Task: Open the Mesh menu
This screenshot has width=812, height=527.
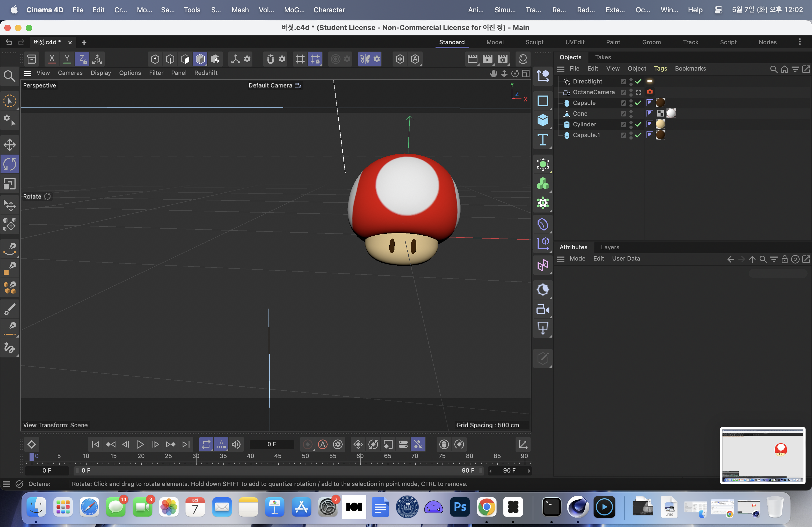Action: coord(240,10)
